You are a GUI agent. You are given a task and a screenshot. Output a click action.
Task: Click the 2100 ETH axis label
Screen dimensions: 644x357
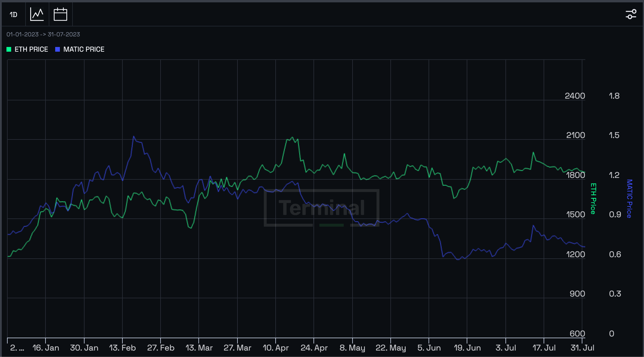click(x=575, y=135)
